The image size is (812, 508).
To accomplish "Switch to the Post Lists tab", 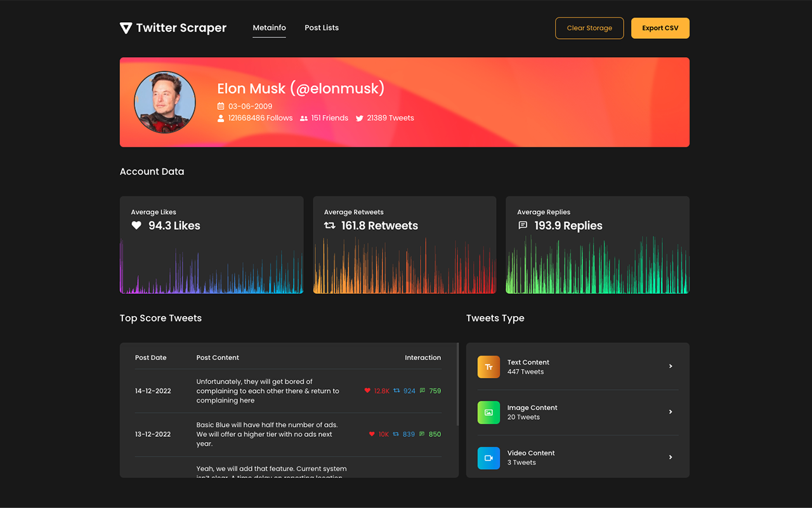I will click(x=322, y=28).
